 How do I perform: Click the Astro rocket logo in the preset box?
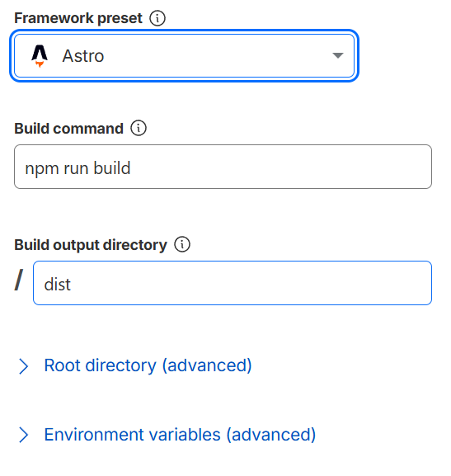[40, 56]
